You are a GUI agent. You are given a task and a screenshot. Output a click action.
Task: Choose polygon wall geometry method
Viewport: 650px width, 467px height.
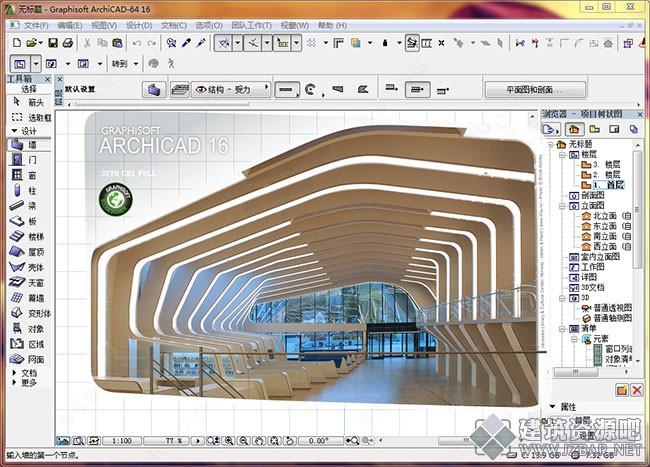tap(363, 89)
